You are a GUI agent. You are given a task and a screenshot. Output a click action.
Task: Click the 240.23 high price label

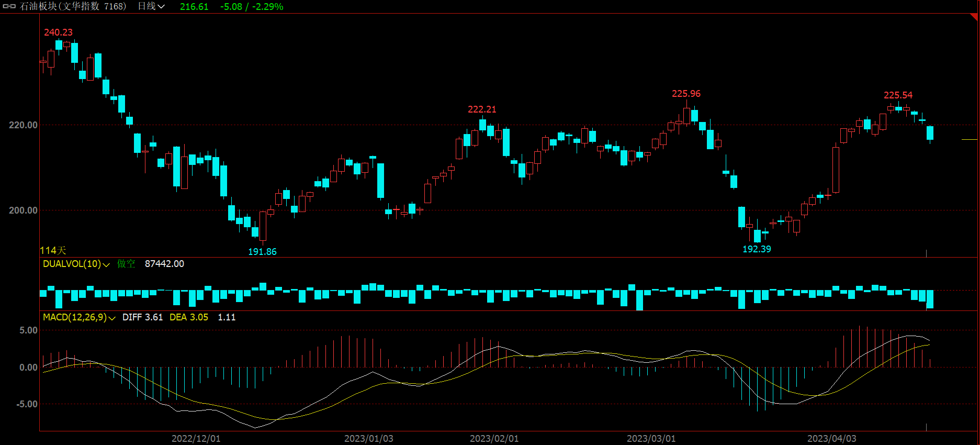58,32
